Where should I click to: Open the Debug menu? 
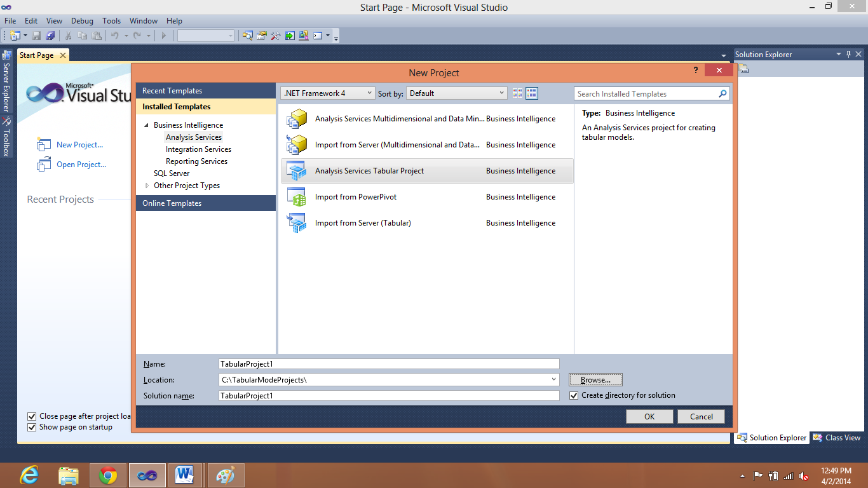point(82,21)
